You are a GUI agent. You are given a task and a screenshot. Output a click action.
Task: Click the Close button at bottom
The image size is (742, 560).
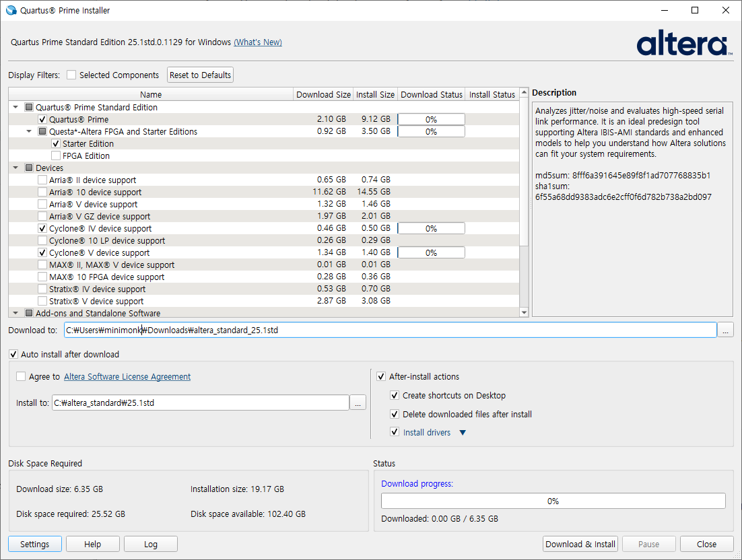click(x=706, y=544)
